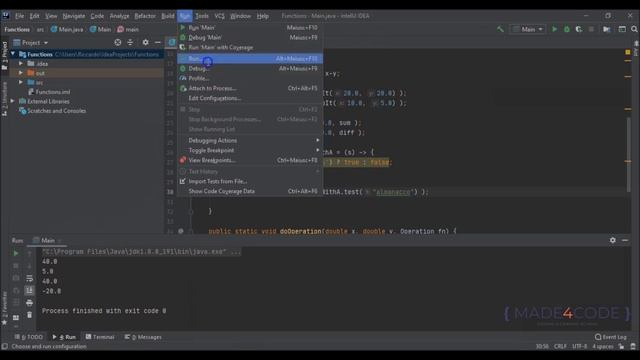
Task: Choose Run 'Main' with Coverage entry
Action: click(250, 47)
